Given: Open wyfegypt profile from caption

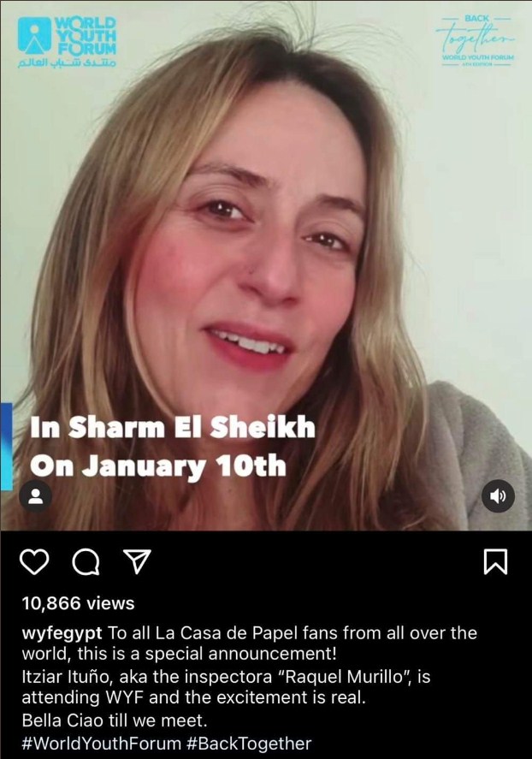Looking at the screenshot, I should [62, 632].
